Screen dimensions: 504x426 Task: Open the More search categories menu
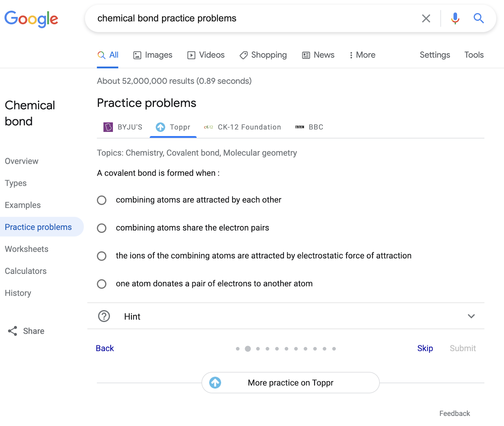click(362, 55)
